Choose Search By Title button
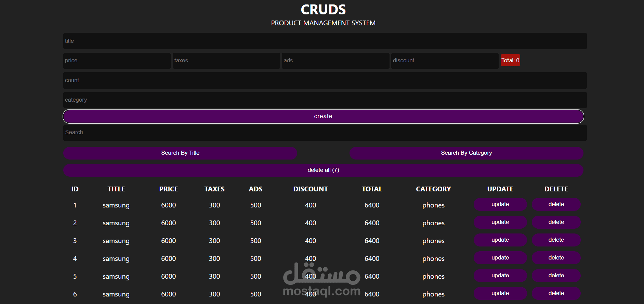Screen dimensions: 644x304 click(180, 153)
